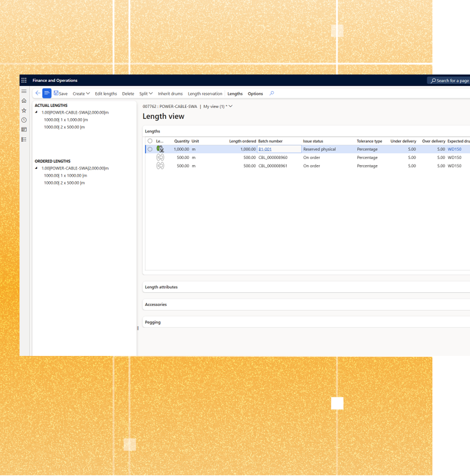This screenshot has height=476, width=470.
Task: Click the cut-drum icon in first row
Action: pyautogui.click(x=160, y=149)
